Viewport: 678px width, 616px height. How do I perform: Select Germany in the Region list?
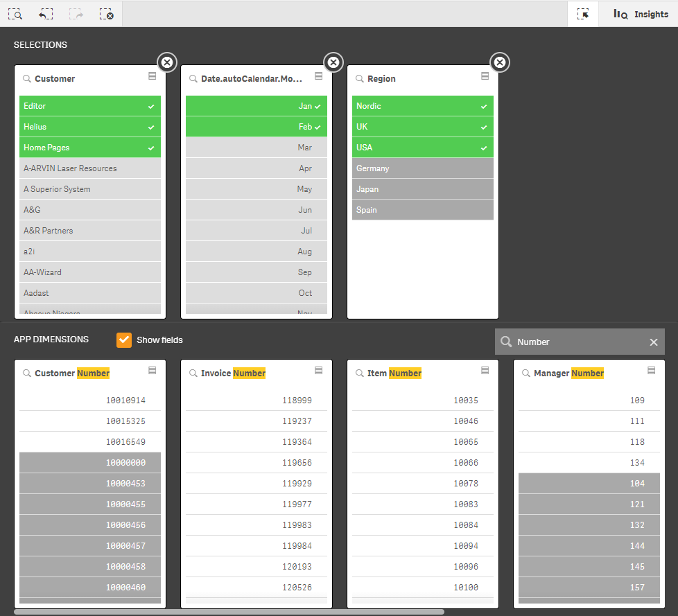click(x=423, y=168)
